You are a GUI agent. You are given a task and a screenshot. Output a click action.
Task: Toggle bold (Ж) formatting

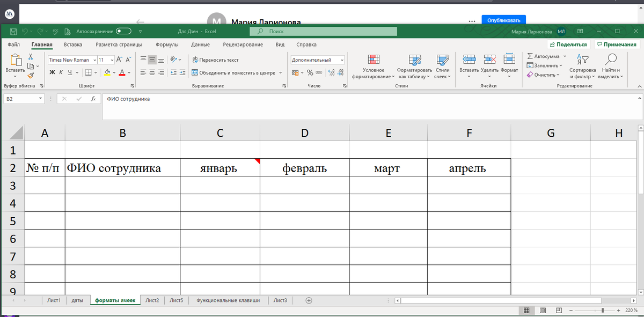click(x=52, y=72)
